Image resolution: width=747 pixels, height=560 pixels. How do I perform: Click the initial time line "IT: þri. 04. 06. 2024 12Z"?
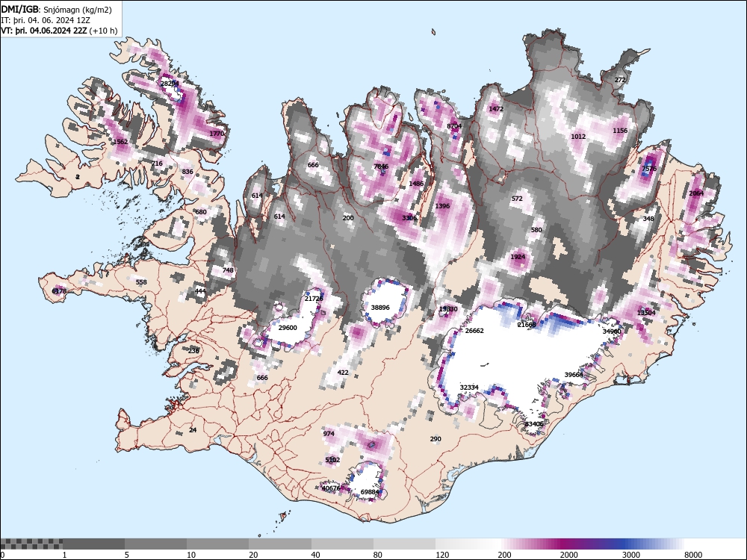point(46,20)
